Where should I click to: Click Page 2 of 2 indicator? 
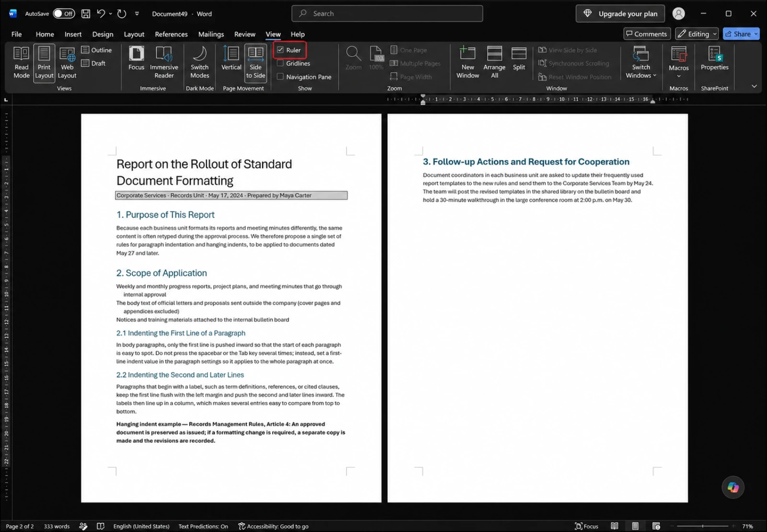pos(20,526)
